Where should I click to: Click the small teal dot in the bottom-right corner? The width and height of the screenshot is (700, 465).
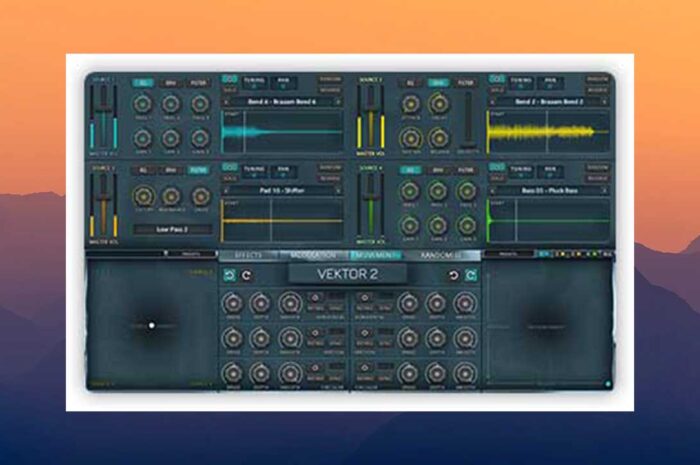[608, 383]
